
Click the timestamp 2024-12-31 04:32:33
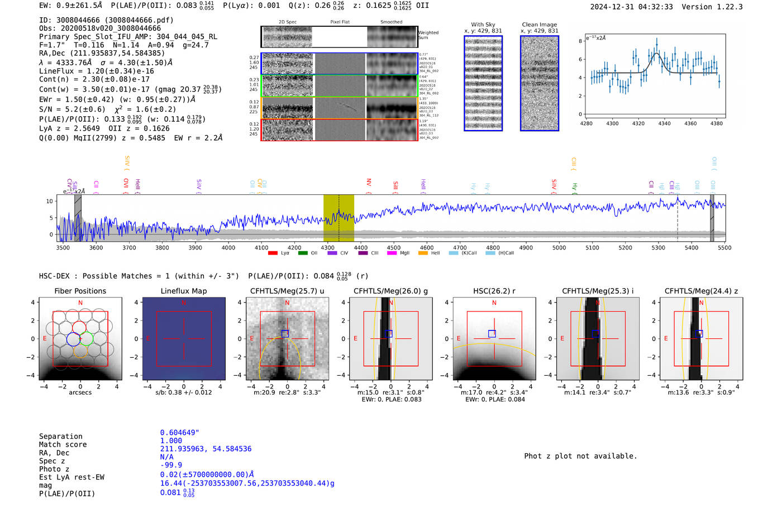631,7
